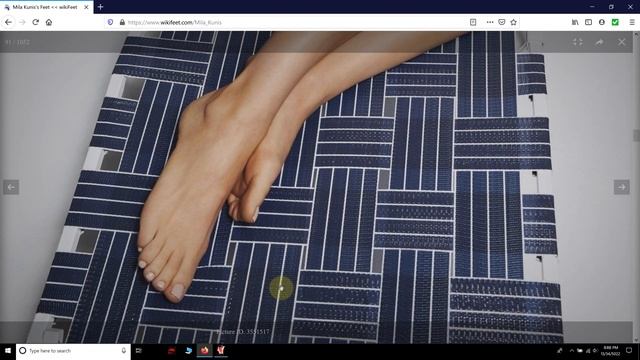The height and width of the screenshot is (360, 640).
Task: Open the taskbar clock and calendar
Action: point(610,351)
